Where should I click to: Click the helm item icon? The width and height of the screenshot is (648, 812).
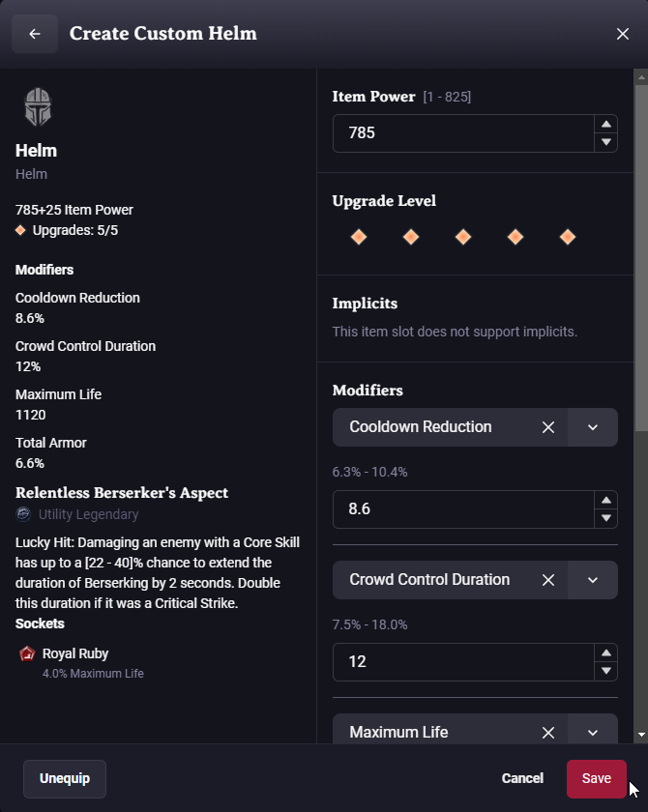(38, 107)
